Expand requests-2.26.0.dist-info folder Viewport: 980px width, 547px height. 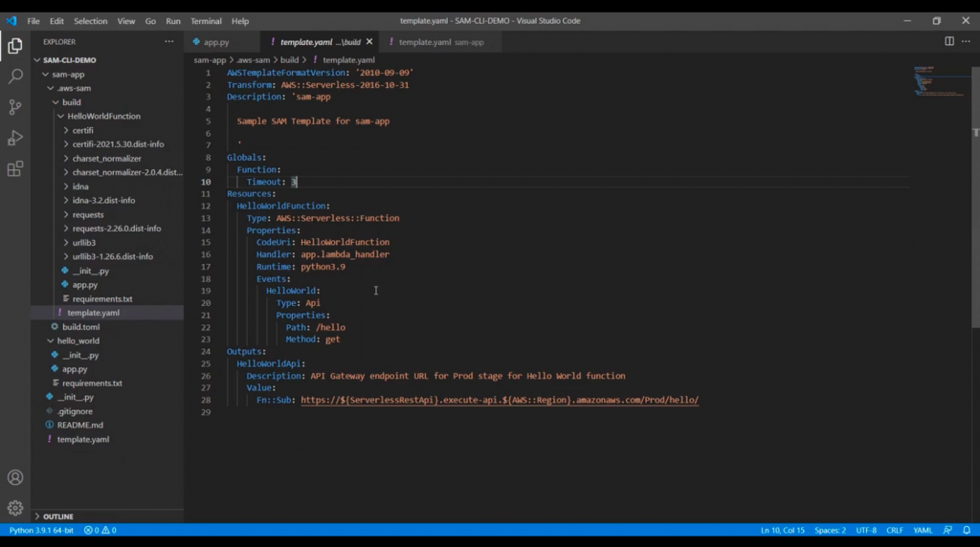pyautogui.click(x=107, y=229)
